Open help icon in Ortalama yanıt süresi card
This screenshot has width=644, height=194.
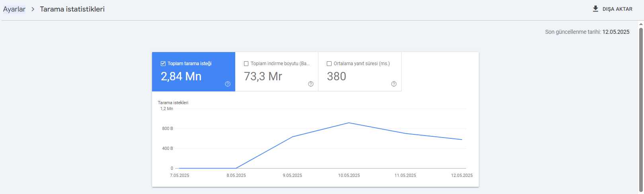tap(394, 84)
